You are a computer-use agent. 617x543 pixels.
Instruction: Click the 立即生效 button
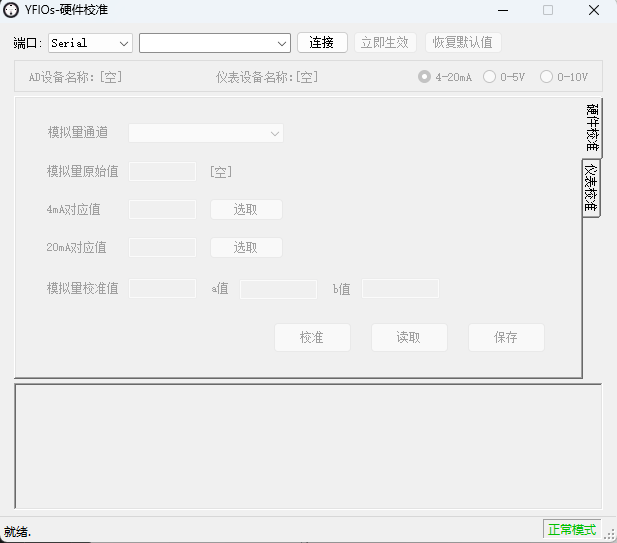[385, 42]
